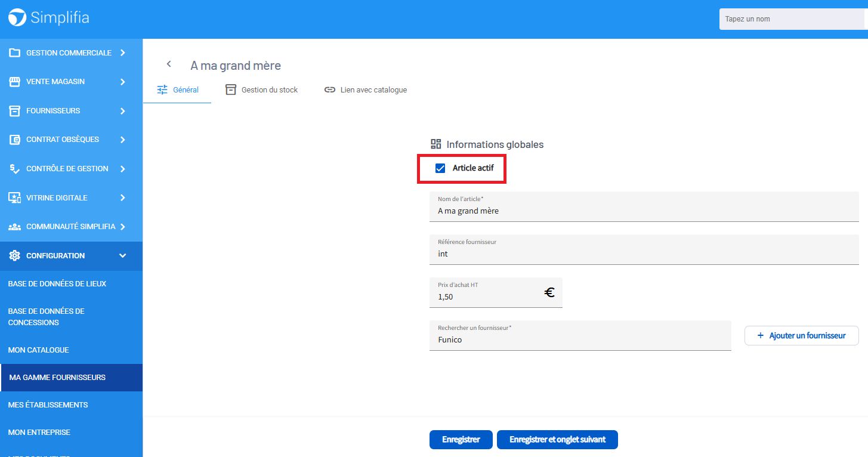Open Mes Établissements menu item

[x=71, y=404]
